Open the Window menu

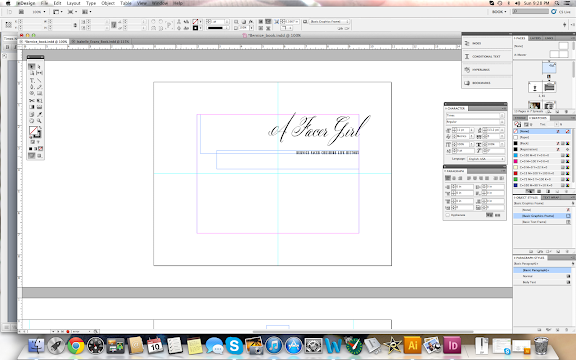[159, 3]
